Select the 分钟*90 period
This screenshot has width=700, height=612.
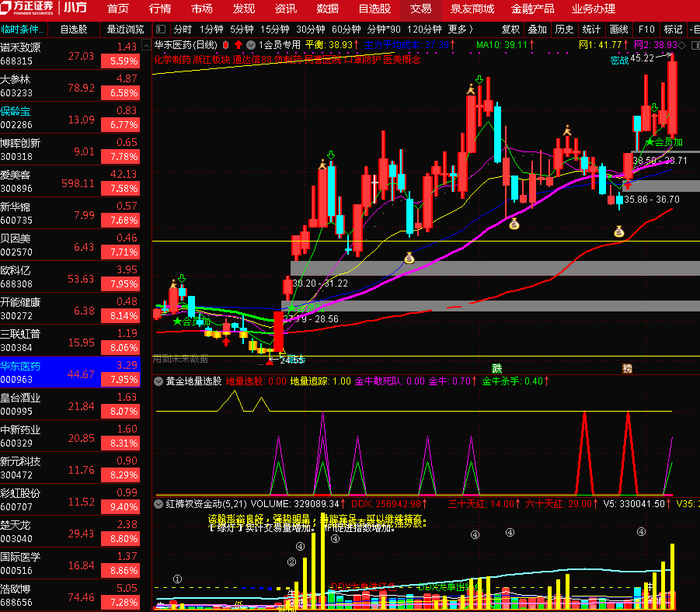click(384, 30)
